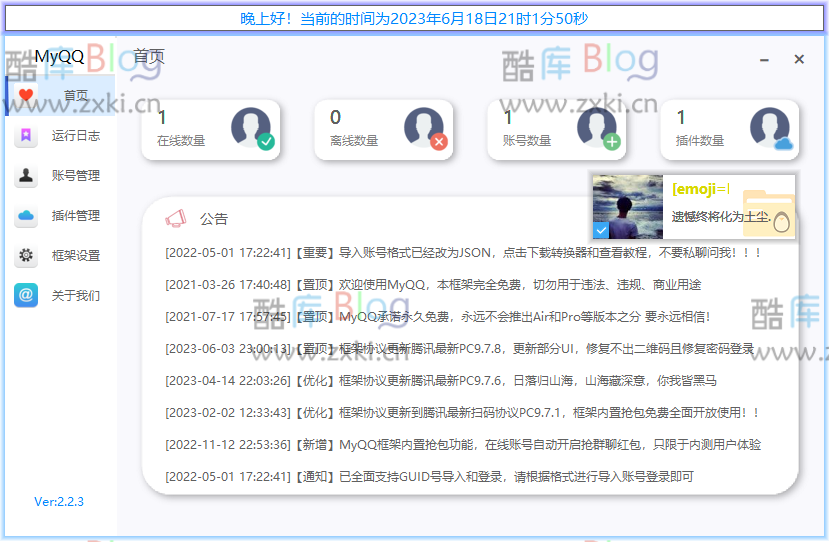Click the account avatar photo thumbnail
The width and height of the screenshot is (829, 542).
tap(628, 207)
